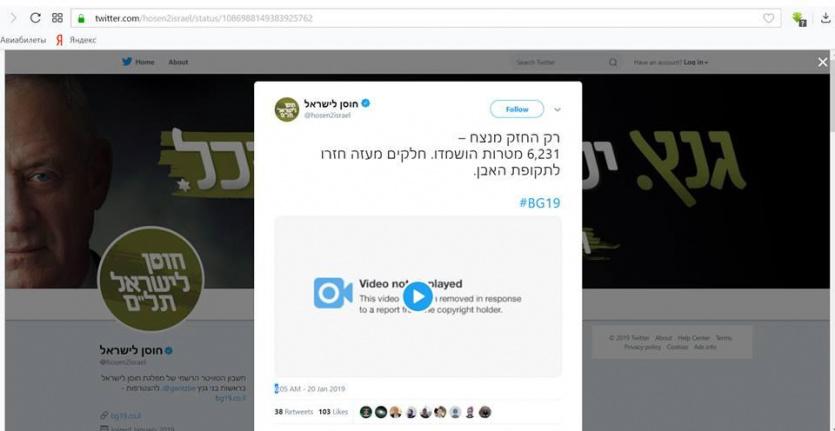835x431 pixels.
Task: Follow the hosen2israel account
Action: 517,109
